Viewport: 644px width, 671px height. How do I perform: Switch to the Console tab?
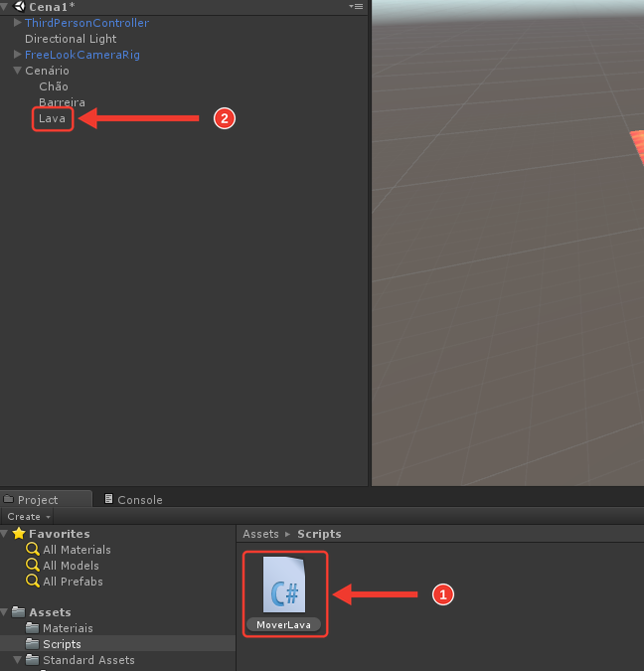pyautogui.click(x=133, y=499)
